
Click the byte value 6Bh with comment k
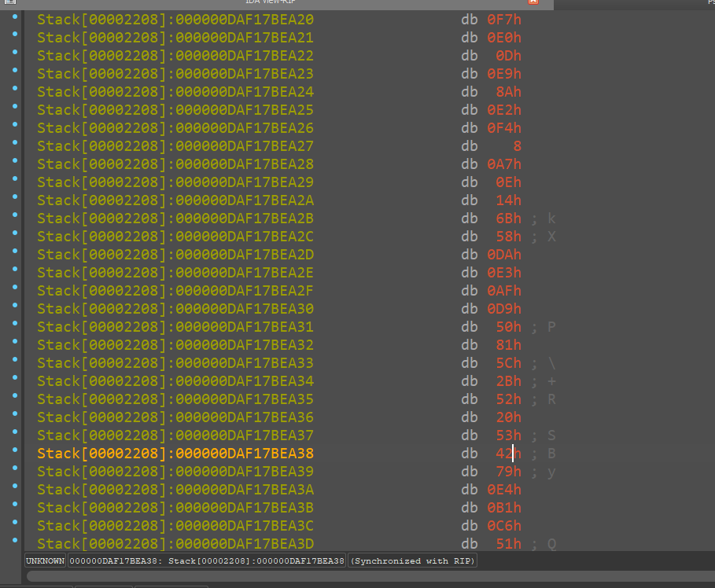[x=508, y=219]
